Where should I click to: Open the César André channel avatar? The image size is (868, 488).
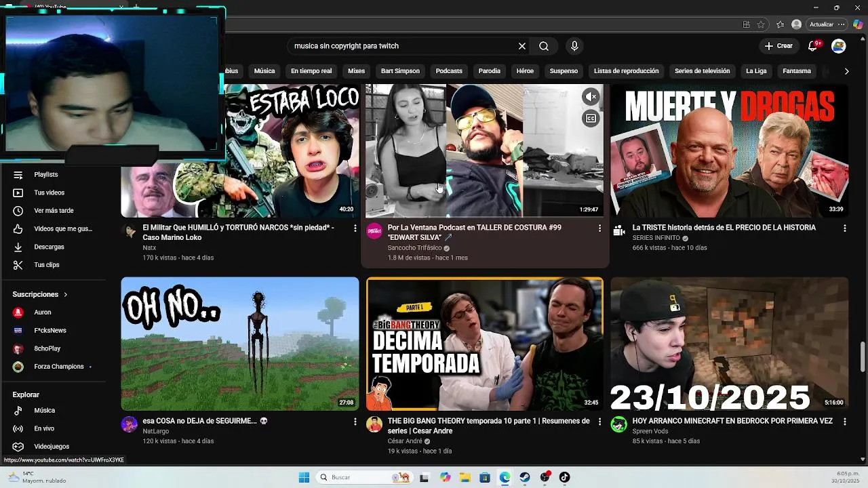[x=374, y=424]
